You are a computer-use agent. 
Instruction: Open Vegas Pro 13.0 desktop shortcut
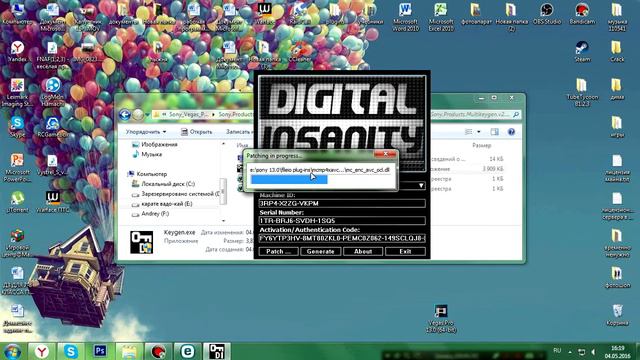tap(441, 318)
